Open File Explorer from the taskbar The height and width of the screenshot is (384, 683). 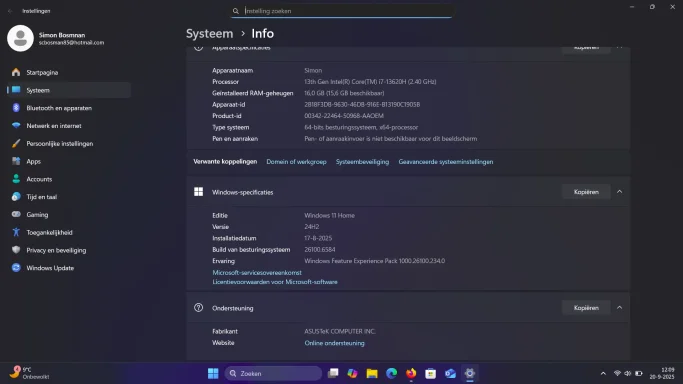click(x=372, y=374)
